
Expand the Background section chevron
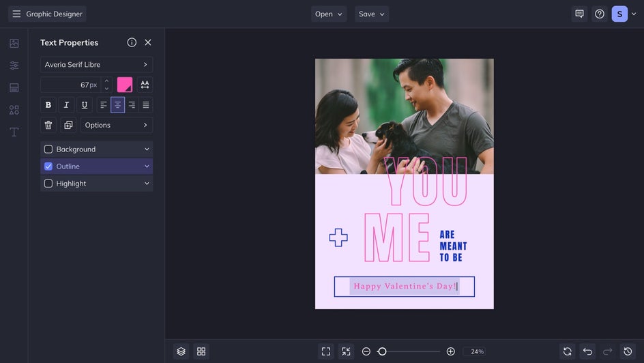147,149
